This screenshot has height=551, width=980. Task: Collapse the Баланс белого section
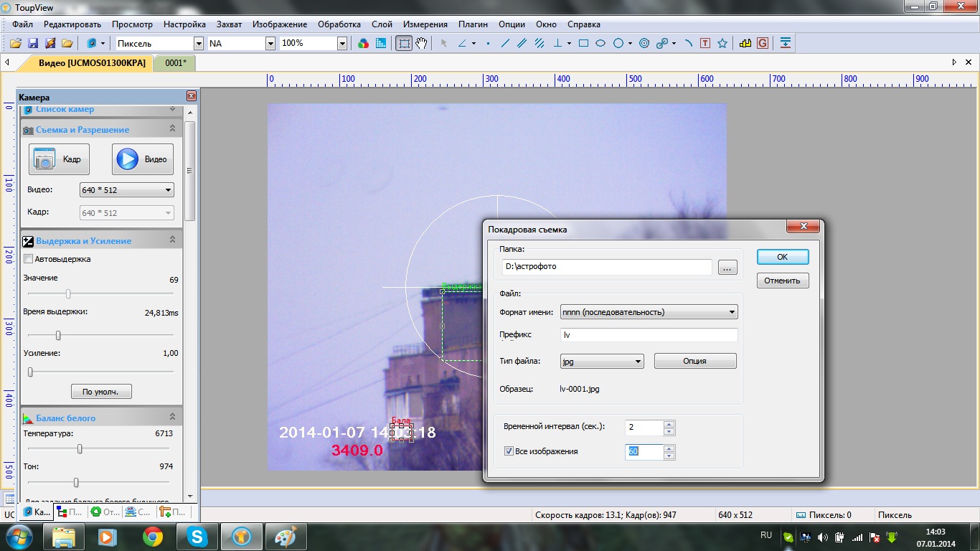tap(172, 418)
